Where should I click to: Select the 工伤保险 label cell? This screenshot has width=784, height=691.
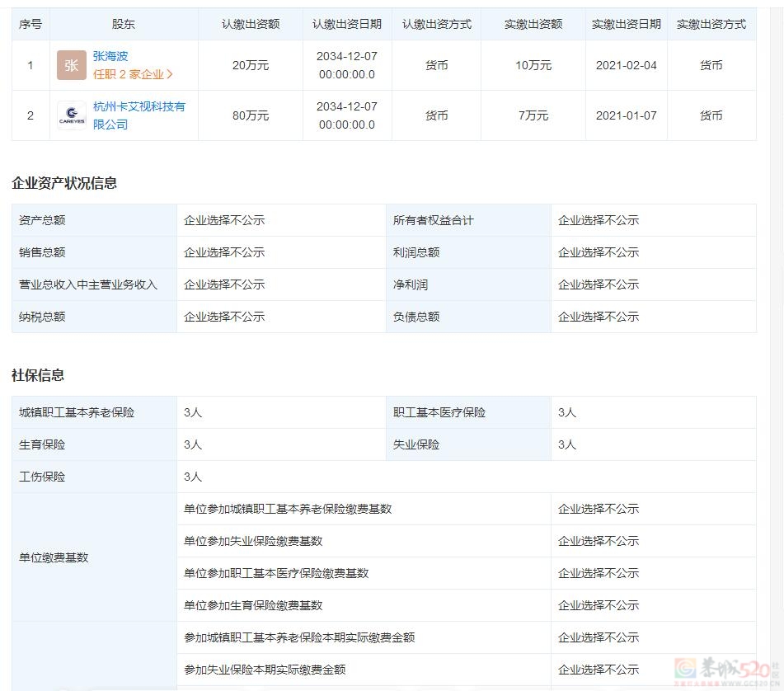pos(42,477)
